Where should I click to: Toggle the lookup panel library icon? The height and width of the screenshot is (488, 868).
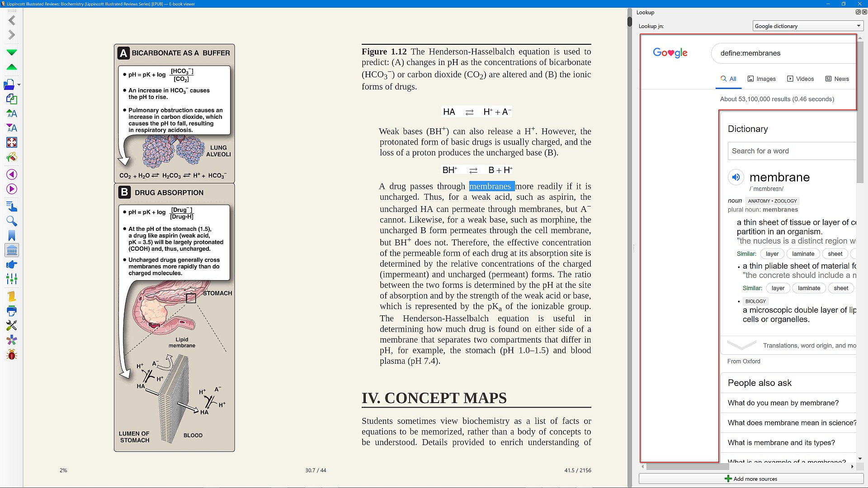tap(12, 250)
